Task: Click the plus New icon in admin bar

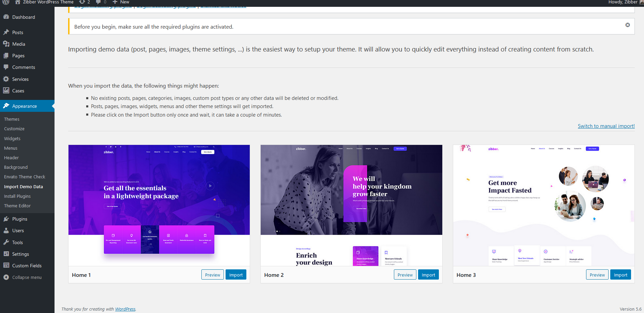Action: click(115, 2)
